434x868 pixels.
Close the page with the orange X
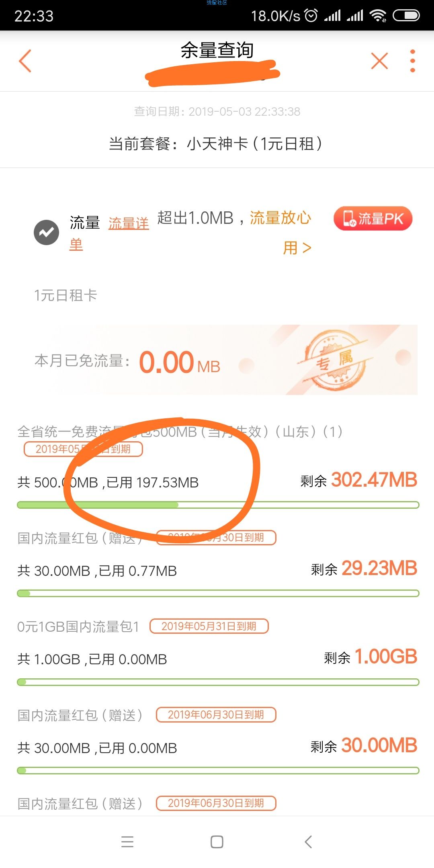tap(379, 61)
